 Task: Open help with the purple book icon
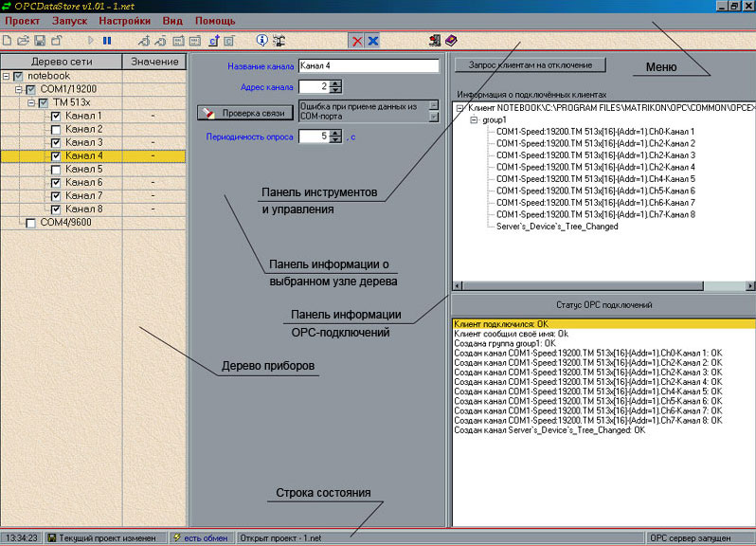[x=451, y=41]
